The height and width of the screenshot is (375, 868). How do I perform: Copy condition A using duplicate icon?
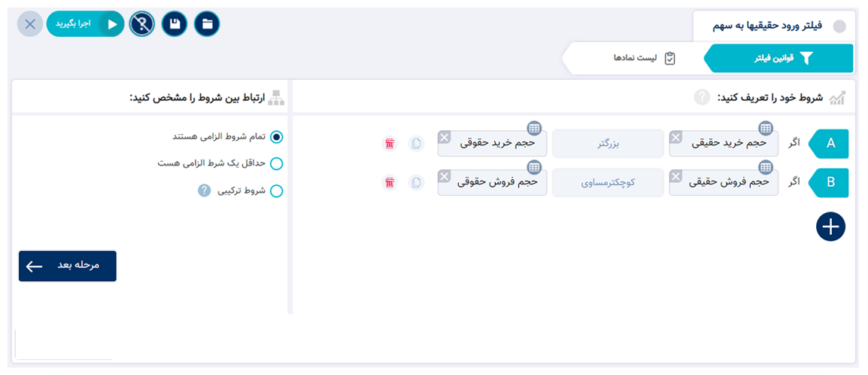pos(416,144)
